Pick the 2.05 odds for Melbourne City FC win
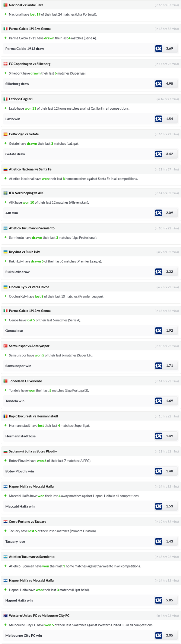This screenshot has width=181, height=644. pyautogui.click(x=170, y=635)
